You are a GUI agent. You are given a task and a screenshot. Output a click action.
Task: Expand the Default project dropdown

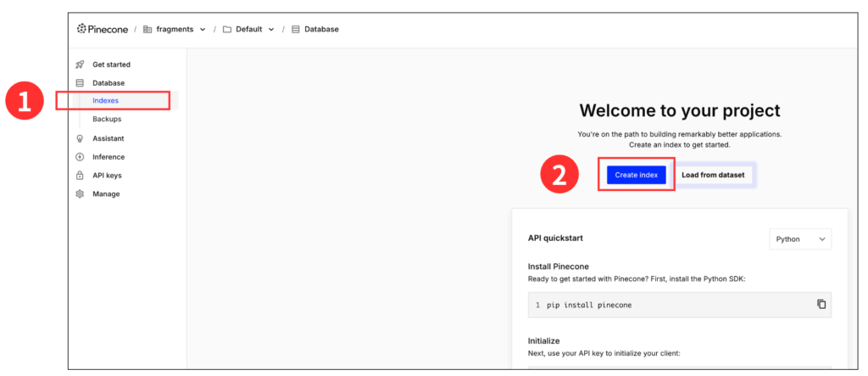coord(248,29)
